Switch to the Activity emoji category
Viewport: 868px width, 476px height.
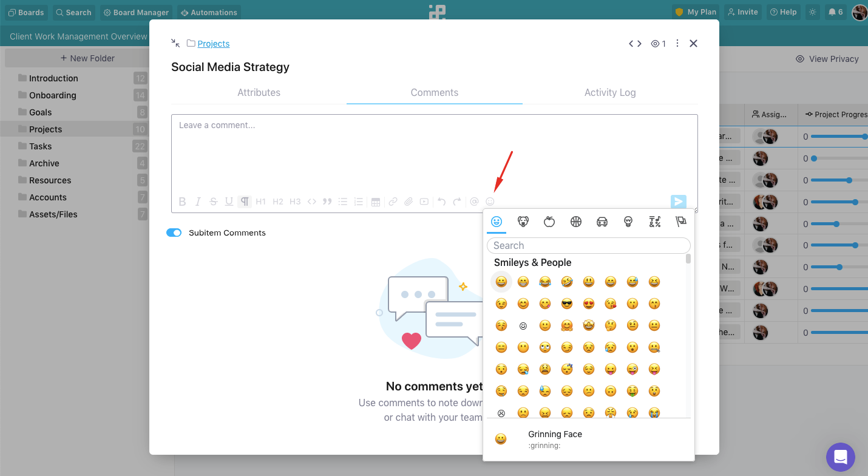(x=576, y=222)
